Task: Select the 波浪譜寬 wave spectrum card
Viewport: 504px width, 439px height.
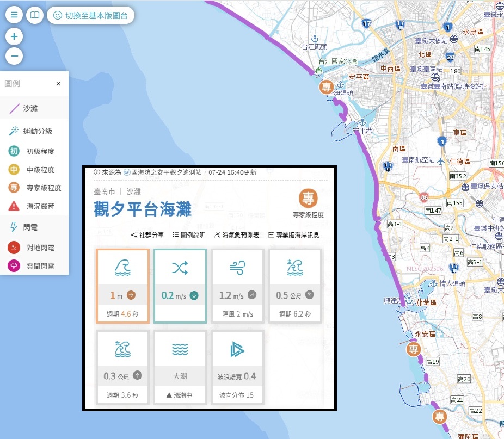Action: (238, 367)
